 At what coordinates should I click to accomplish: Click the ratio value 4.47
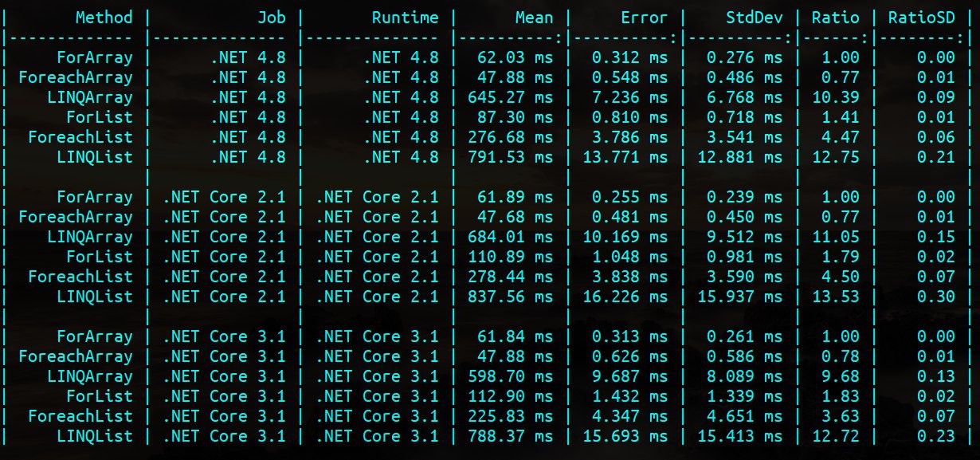[x=841, y=137]
